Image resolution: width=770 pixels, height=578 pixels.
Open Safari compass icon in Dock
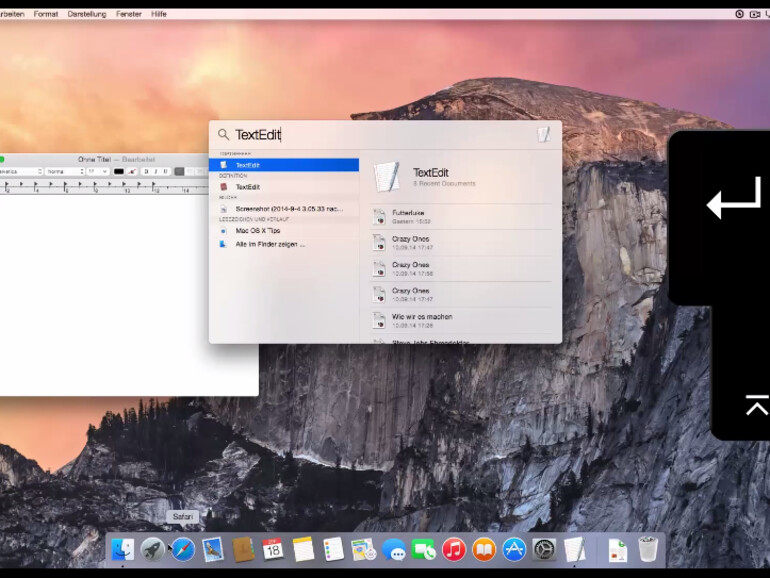(x=183, y=549)
